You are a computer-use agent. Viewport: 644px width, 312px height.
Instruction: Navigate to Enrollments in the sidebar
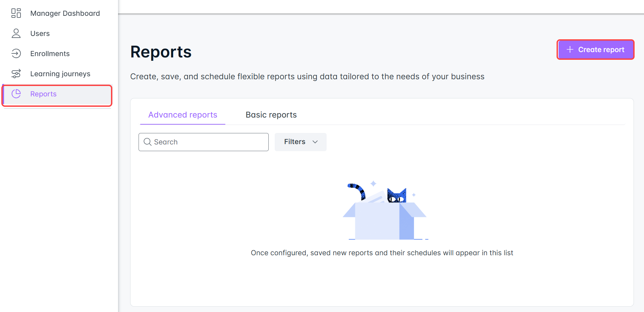50,54
